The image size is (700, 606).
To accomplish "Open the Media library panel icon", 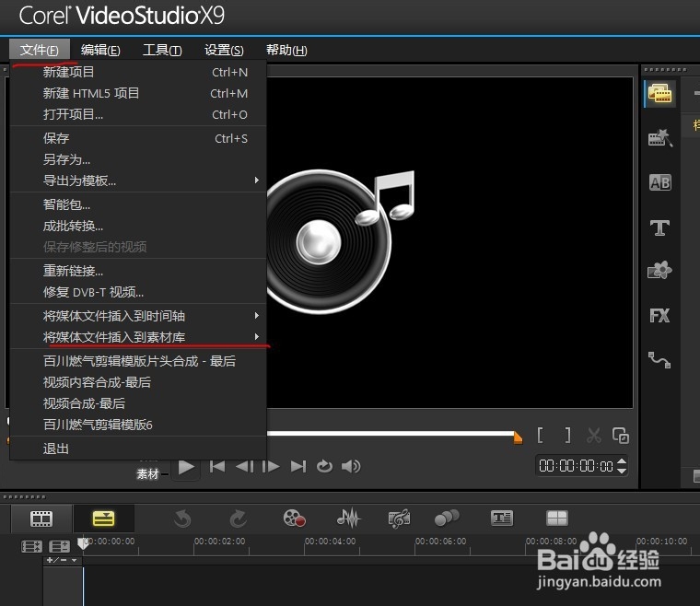I will click(659, 94).
